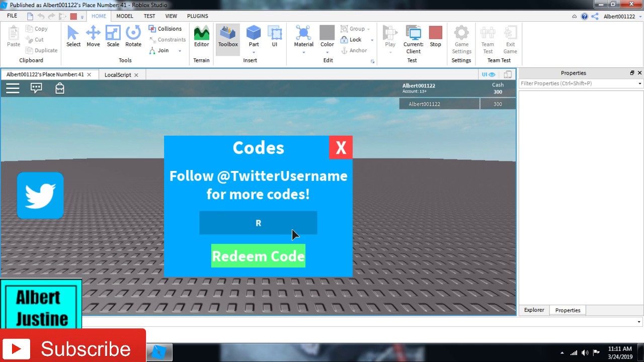Open the device emulator icon above the viewport
This screenshot has width=644, height=362.
point(508,74)
